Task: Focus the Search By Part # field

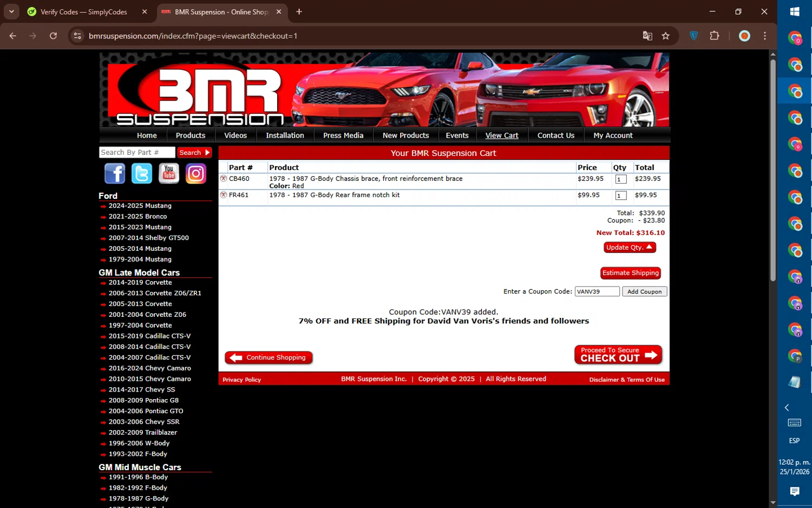Action: 137,153
